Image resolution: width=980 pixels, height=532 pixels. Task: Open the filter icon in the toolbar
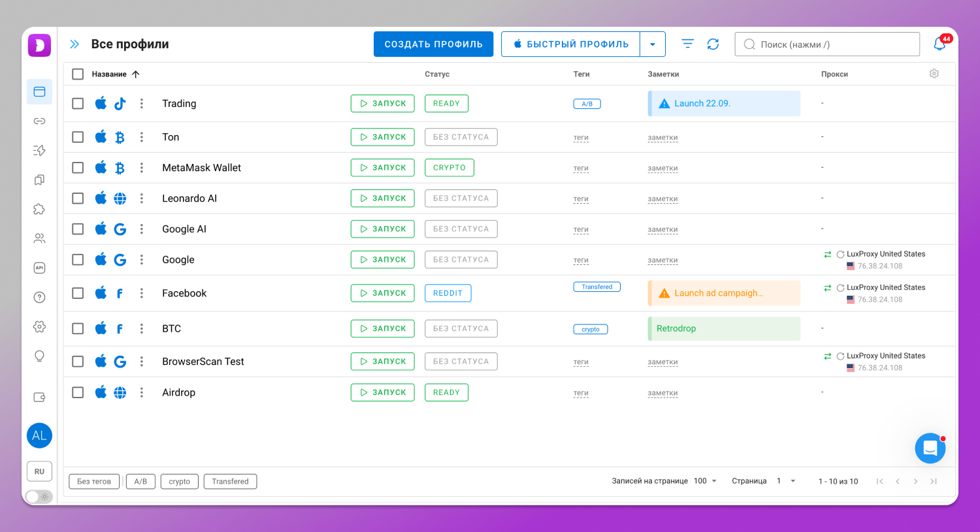(687, 44)
